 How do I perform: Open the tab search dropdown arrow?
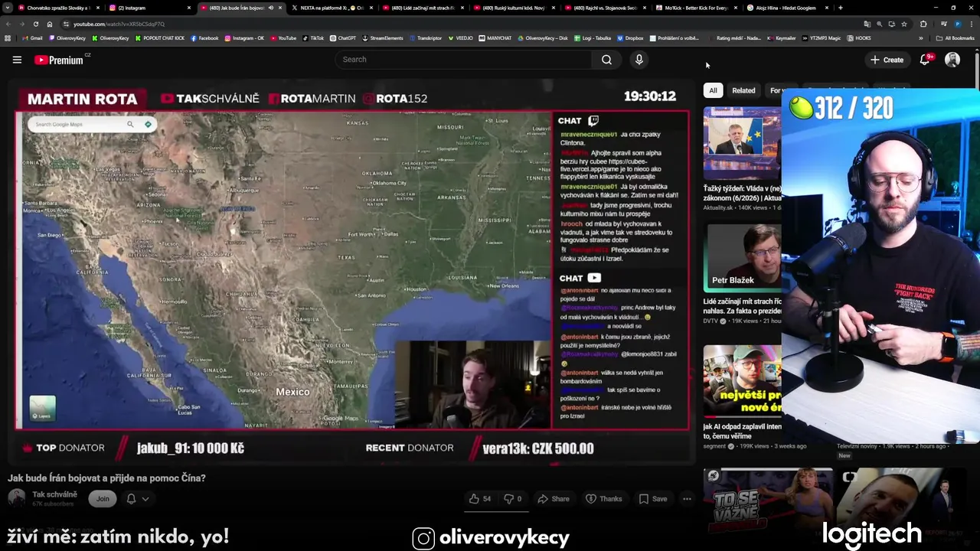point(8,8)
